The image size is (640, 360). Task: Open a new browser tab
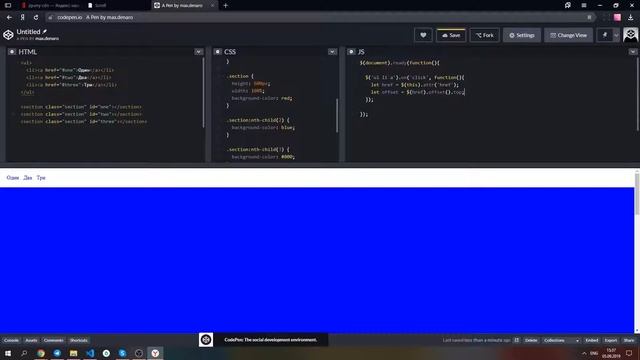click(225, 5)
